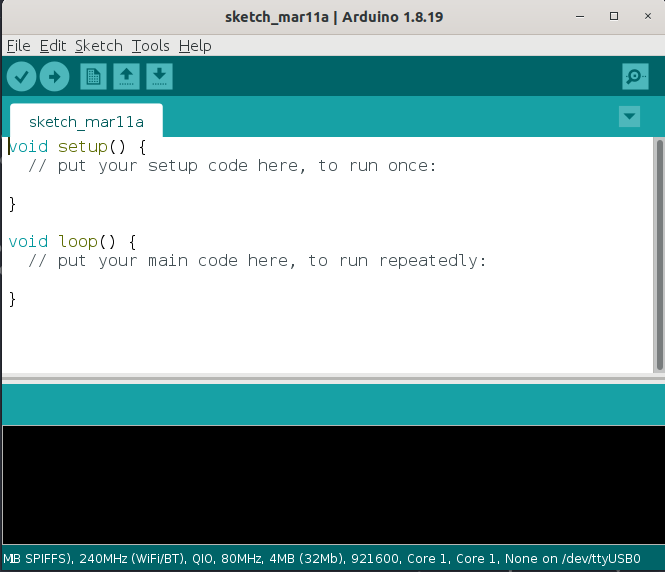Viewport: 665px width, 572px height.
Task: Click the 'void setup() {' code line
Action: click(77, 147)
